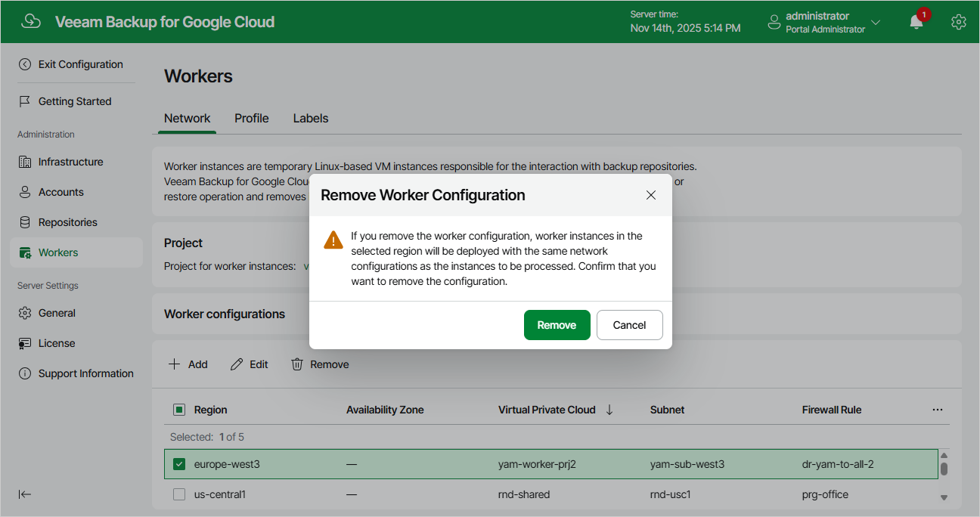Click the server time display
Screen dimensions: 980x517
685,21
